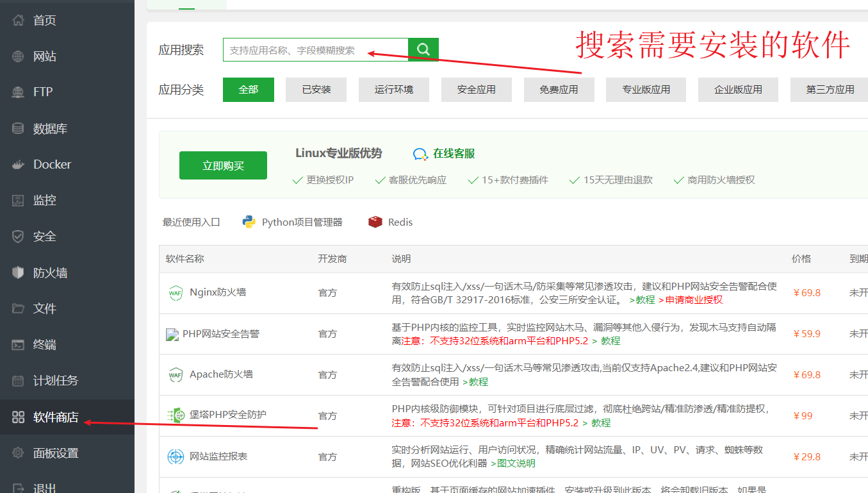Go to 数据库 in the sidebar
Viewport: 868px width, 493px height.
50,129
